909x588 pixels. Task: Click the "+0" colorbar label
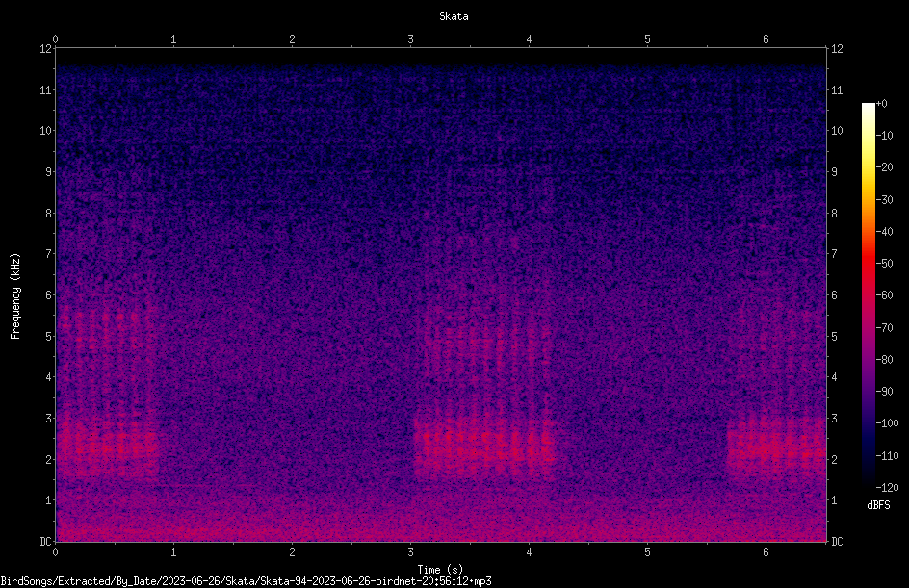click(x=881, y=104)
